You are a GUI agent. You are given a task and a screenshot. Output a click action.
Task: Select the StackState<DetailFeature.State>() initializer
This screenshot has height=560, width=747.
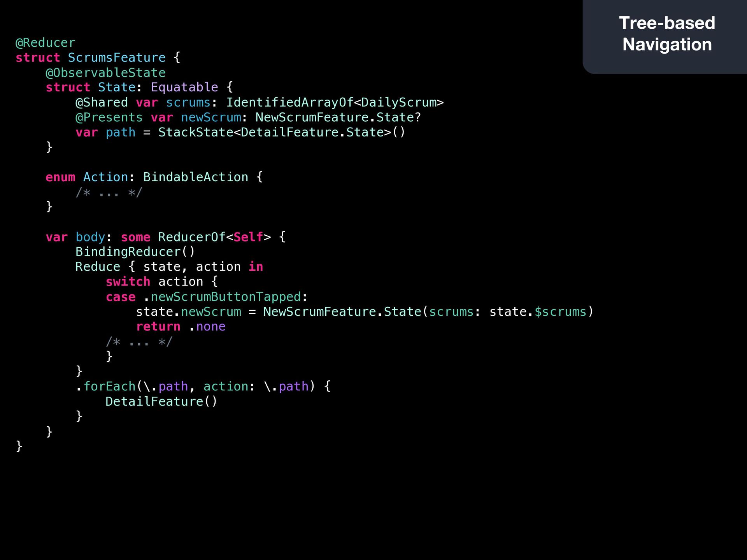282,132
